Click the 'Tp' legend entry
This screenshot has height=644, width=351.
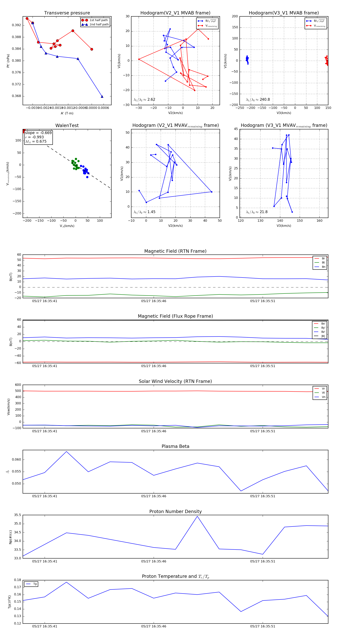pos(31,584)
